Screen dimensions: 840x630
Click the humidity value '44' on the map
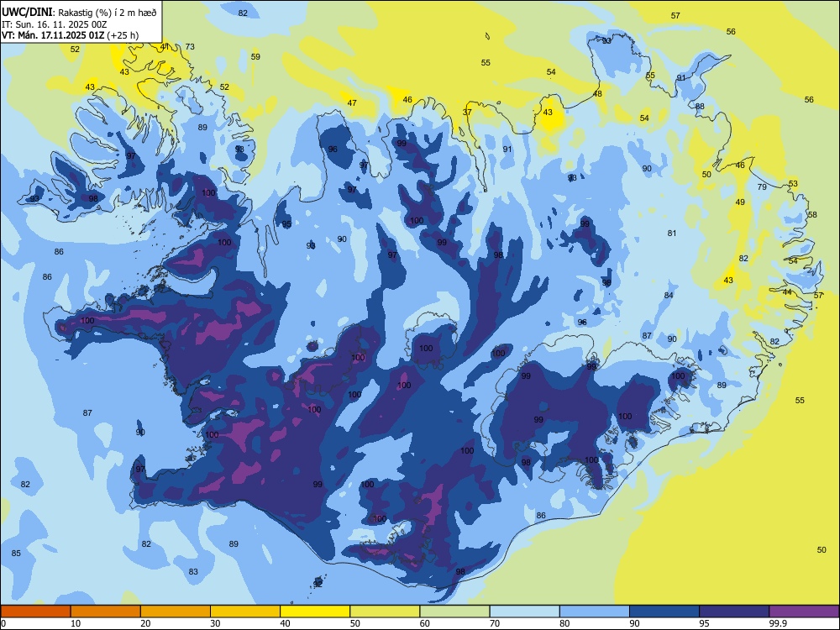point(787,292)
